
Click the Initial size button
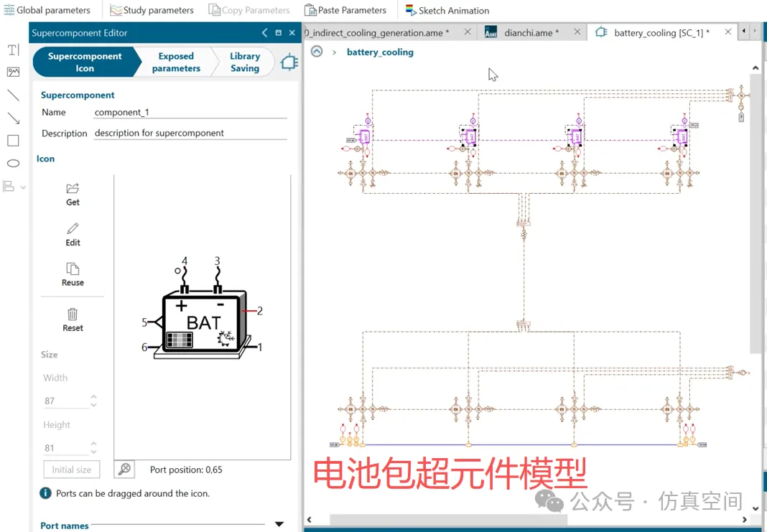[x=72, y=470]
